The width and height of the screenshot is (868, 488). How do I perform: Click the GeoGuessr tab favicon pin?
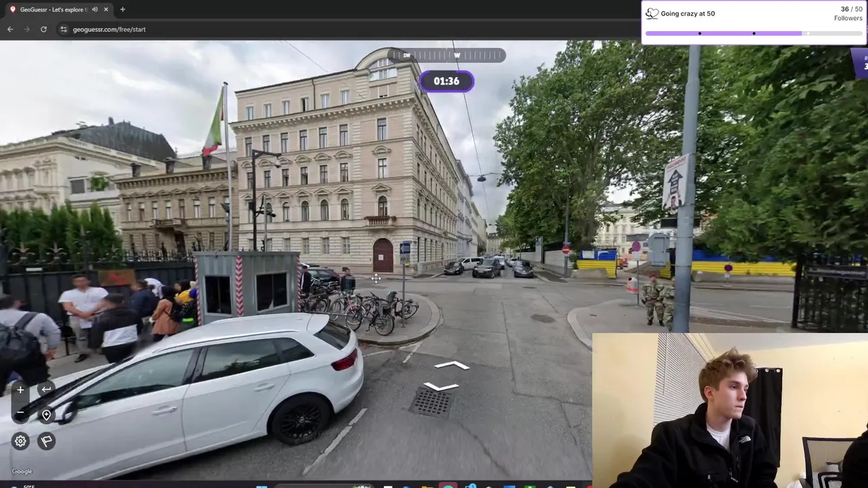[13, 9]
